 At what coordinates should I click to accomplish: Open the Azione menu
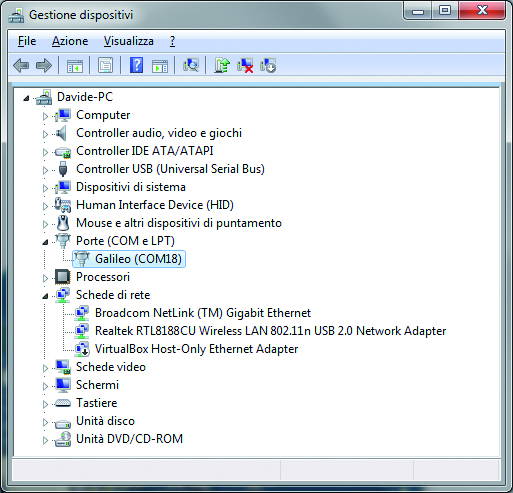pyautogui.click(x=70, y=41)
